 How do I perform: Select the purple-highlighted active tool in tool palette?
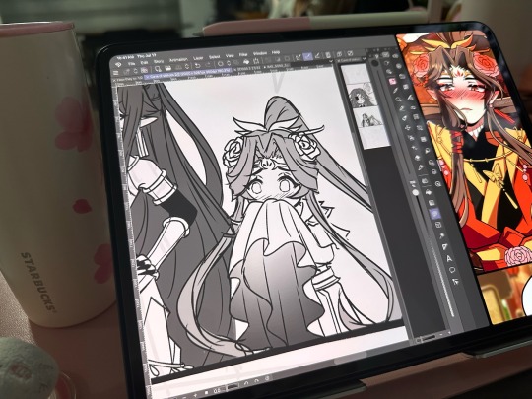pos(435,214)
